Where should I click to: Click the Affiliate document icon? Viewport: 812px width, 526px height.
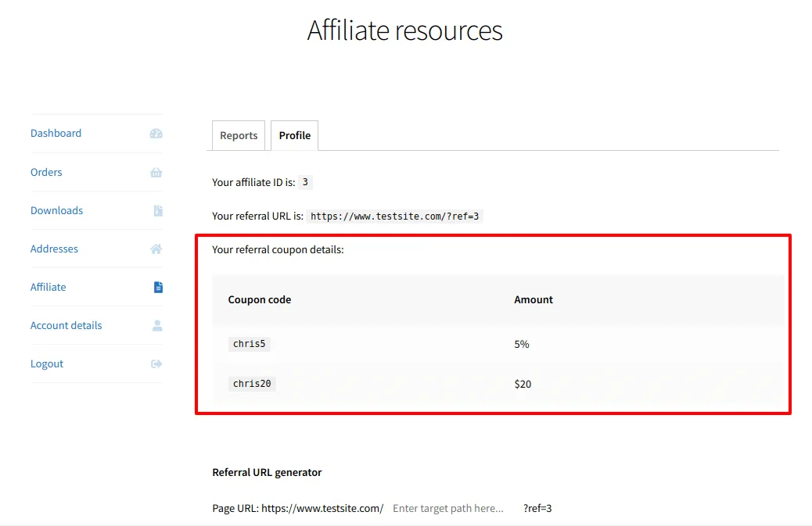[x=158, y=287]
